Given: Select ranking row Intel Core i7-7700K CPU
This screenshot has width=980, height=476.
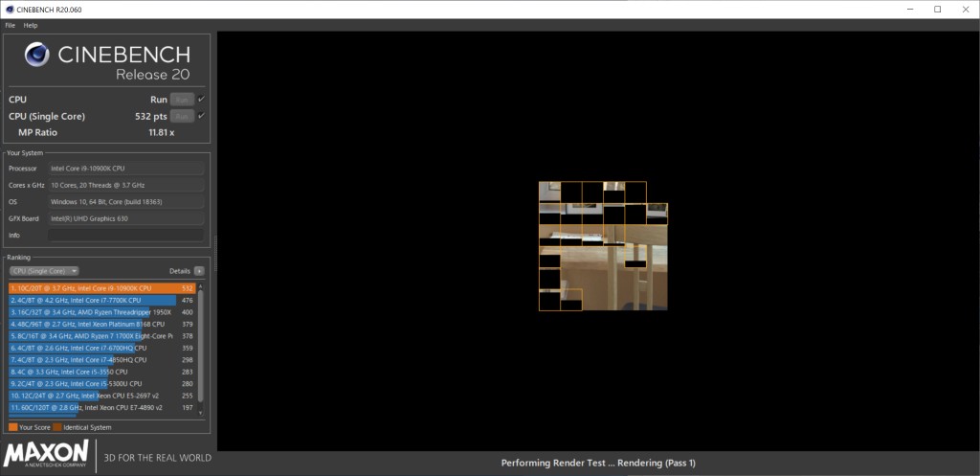Looking at the screenshot, I should click(101, 300).
